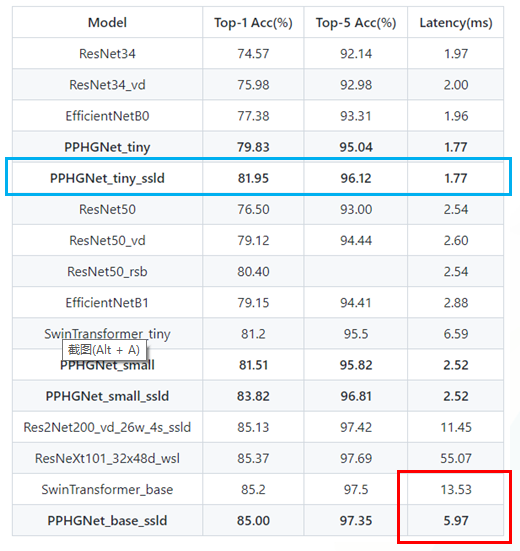Screen dimensions: 520x551
Task: Click the EfficientNetB0 row label
Action: tap(107, 116)
